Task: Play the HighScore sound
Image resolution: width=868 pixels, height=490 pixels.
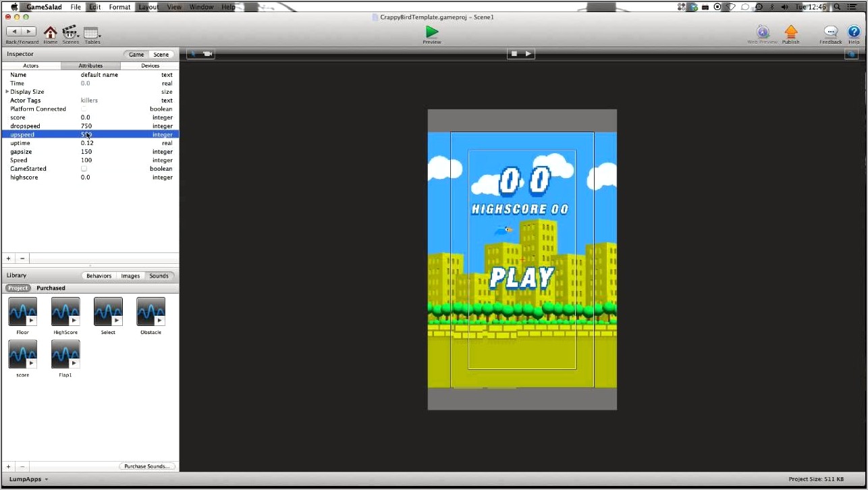Action: [74, 321]
